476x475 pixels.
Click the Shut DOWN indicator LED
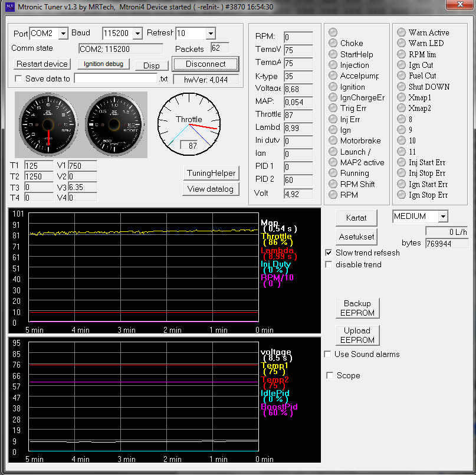[401, 87]
